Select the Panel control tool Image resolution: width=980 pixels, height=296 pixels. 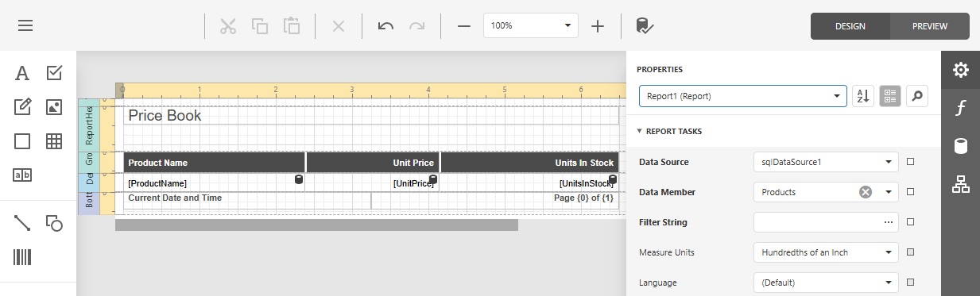(22, 141)
